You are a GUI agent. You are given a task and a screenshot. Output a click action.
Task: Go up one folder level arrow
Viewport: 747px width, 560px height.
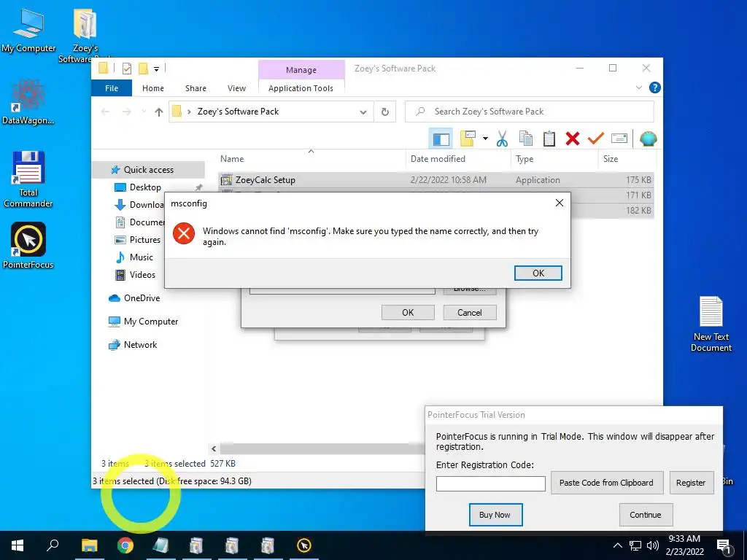158,112
